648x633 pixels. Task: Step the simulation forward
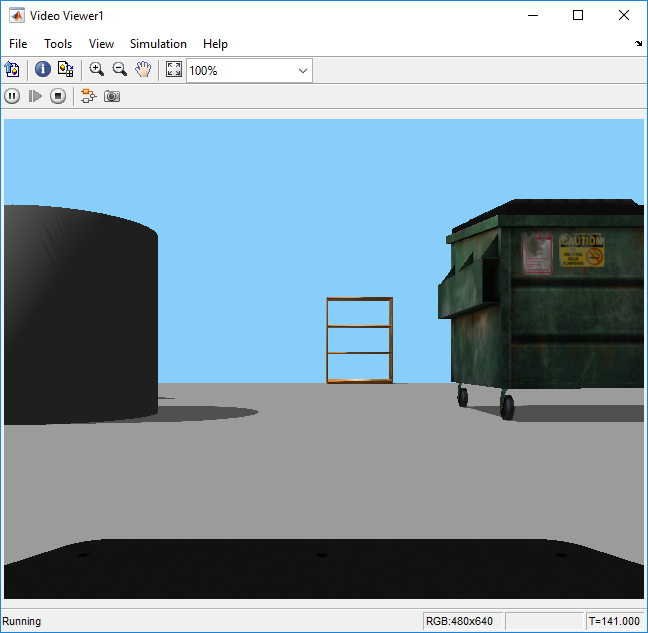pos(35,96)
